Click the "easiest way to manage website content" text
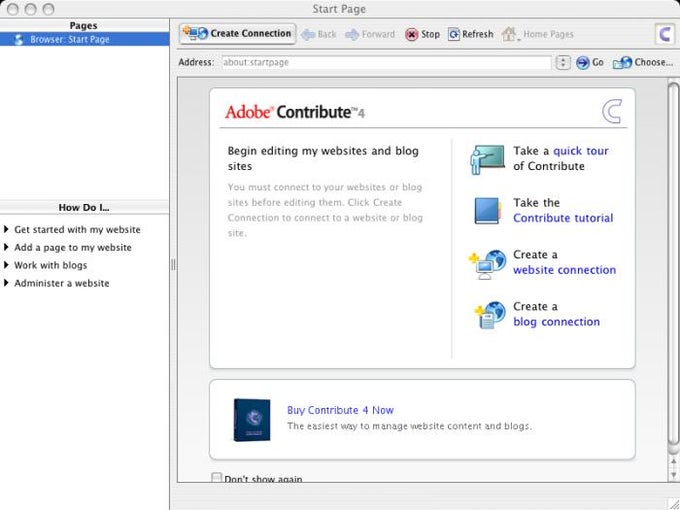680x510 pixels. click(x=409, y=426)
